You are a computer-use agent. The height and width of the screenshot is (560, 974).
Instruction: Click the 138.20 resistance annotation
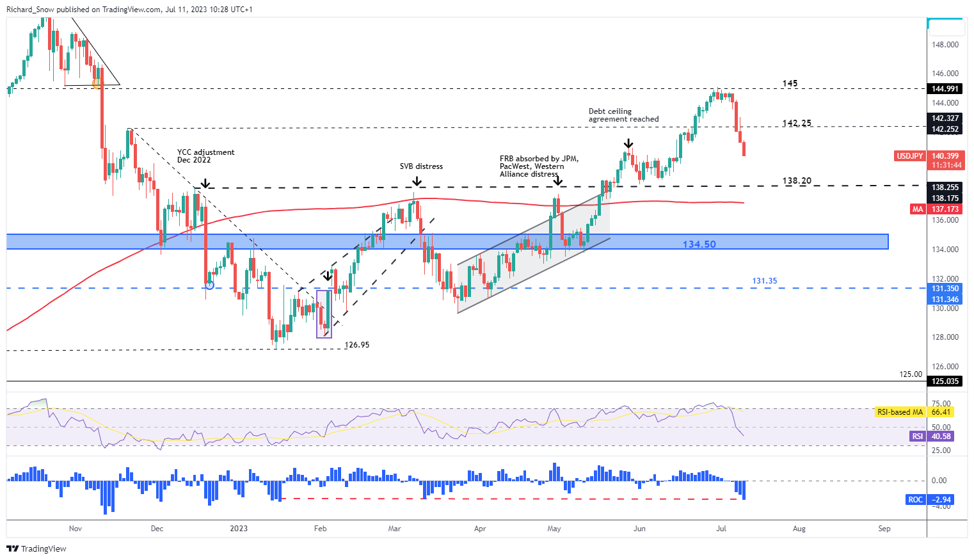click(x=797, y=181)
